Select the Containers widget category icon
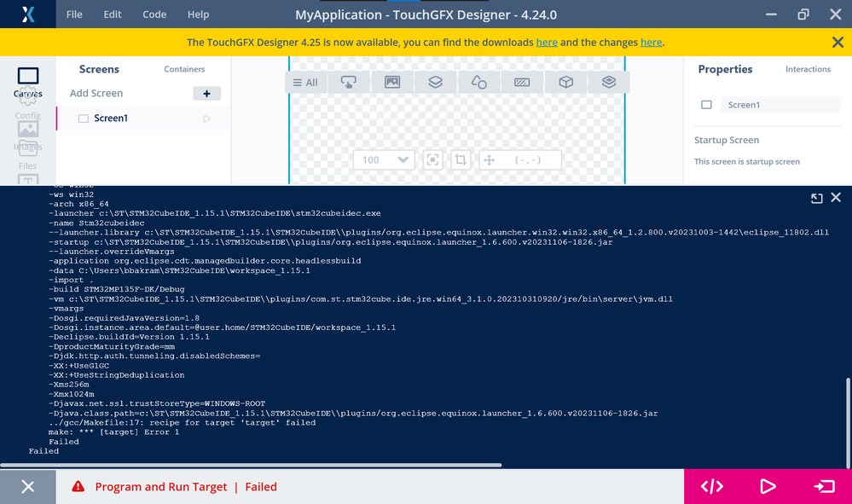Viewport: 852px width, 504px height. click(x=435, y=83)
